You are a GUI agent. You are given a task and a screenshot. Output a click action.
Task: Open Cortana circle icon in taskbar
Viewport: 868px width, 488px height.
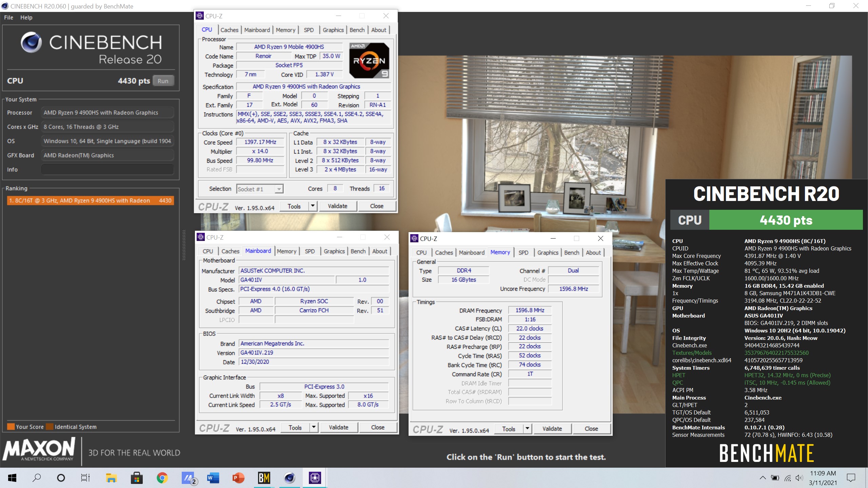tap(61, 478)
